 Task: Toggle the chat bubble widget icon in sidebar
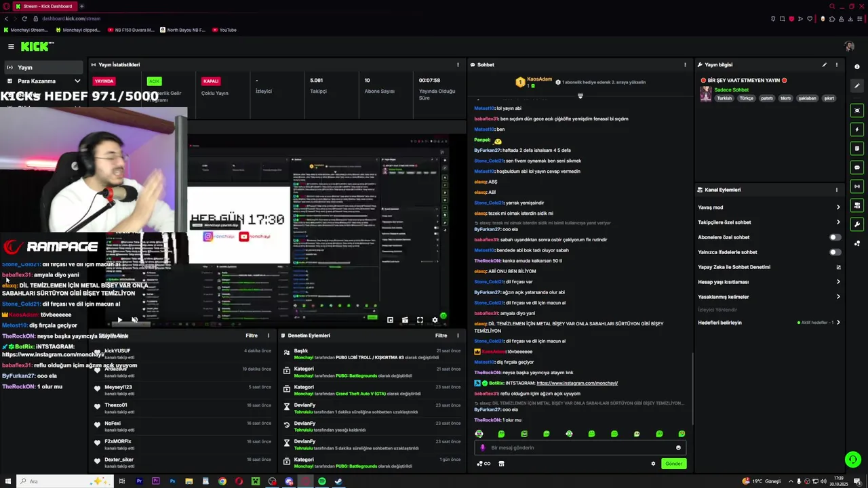point(857,167)
